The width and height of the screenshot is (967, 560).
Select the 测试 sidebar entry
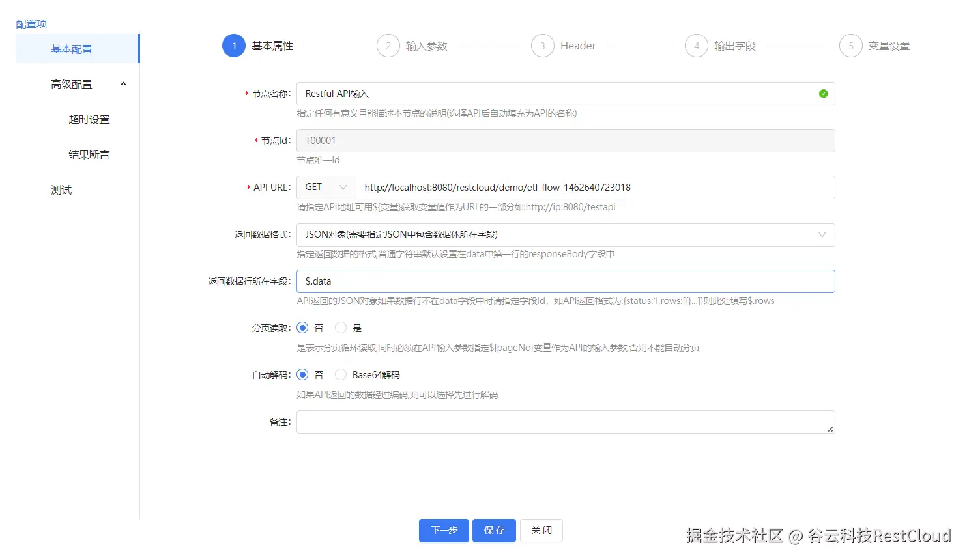click(x=61, y=189)
